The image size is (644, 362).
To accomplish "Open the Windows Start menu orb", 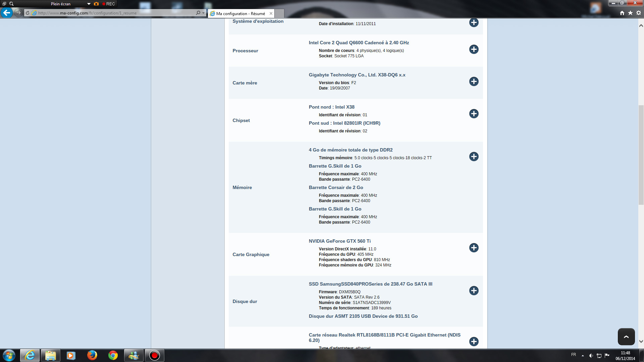I will click(9, 355).
